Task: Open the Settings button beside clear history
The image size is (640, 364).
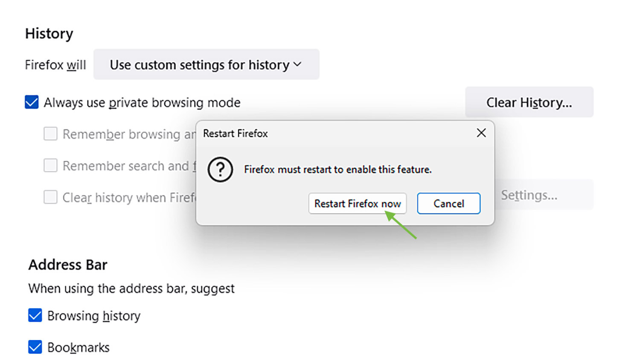Action: (x=544, y=195)
